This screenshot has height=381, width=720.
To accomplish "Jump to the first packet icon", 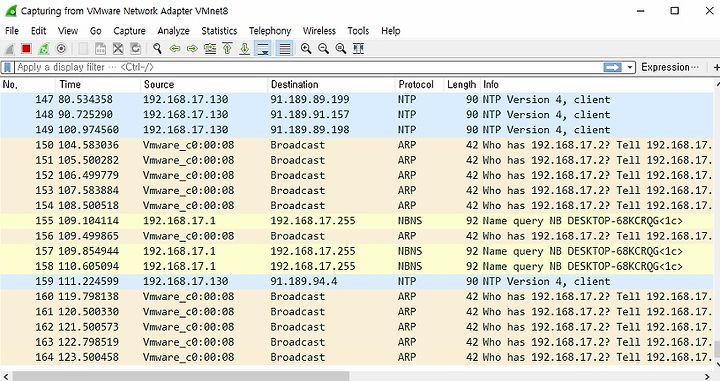I will click(x=227, y=48).
